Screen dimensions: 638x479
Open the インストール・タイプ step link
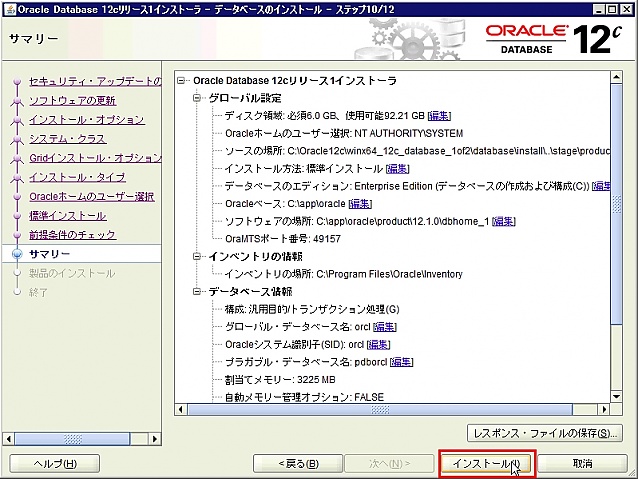pyautogui.click(x=77, y=177)
